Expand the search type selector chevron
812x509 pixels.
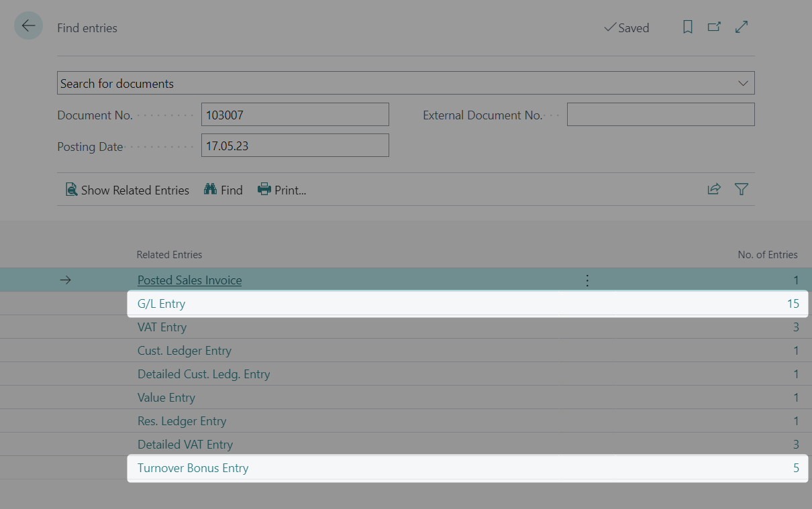tap(743, 82)
